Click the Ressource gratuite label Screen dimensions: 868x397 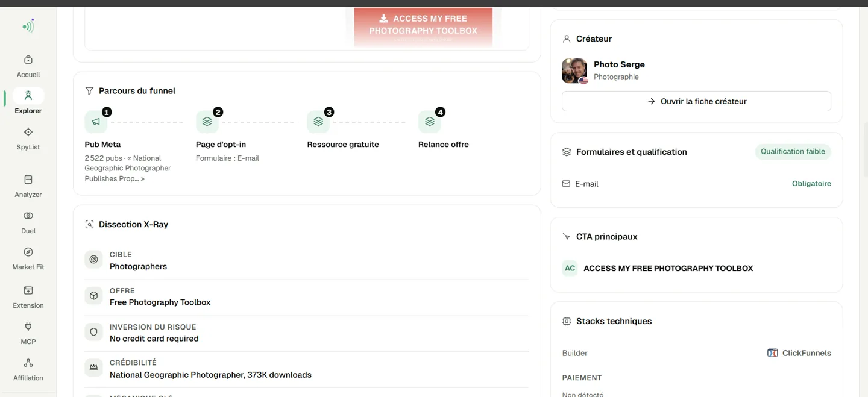pyautogui.click(x=343, y=145)
